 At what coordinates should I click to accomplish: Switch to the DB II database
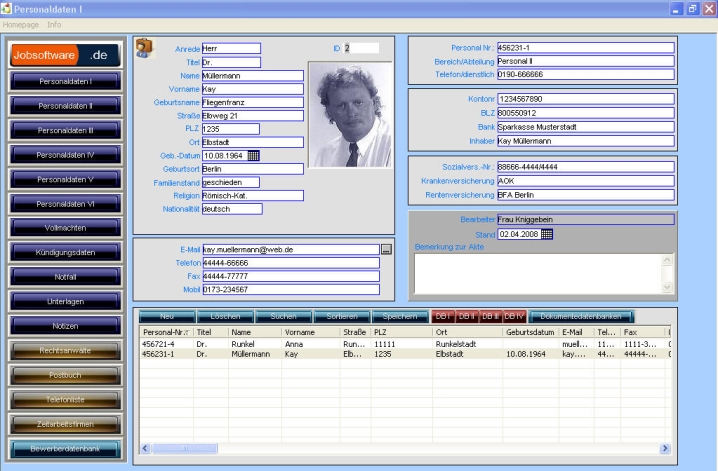466,316
